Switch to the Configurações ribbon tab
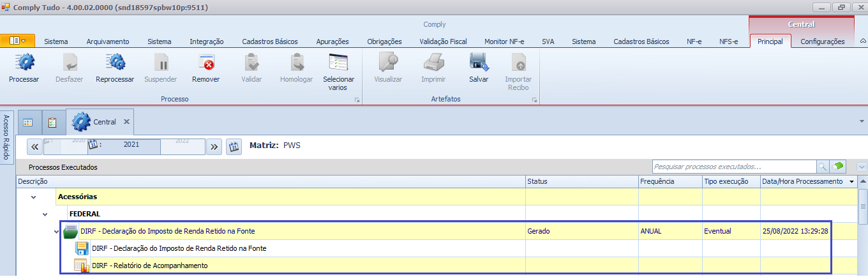The height and width of the screenshot is (277, 868). point(822,41)
